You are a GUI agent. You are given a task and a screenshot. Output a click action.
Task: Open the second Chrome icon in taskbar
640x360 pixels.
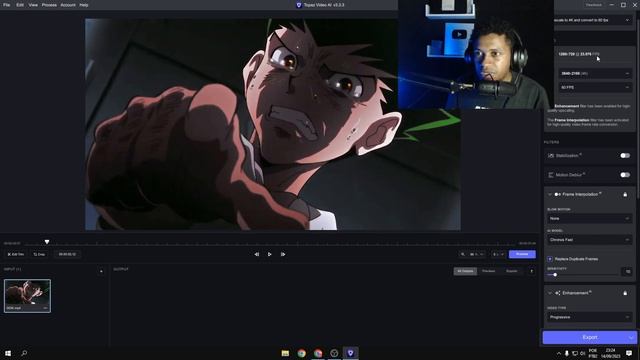318,353
